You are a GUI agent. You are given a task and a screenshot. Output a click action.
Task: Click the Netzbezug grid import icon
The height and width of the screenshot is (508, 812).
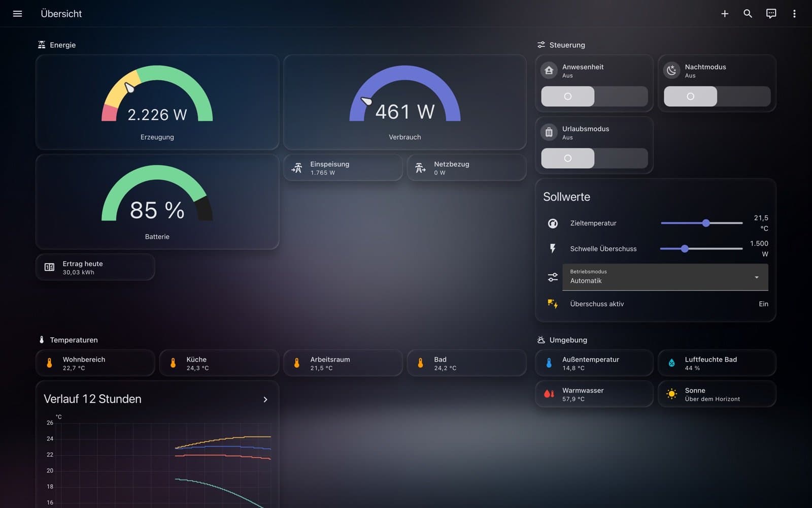coord(421,168)
